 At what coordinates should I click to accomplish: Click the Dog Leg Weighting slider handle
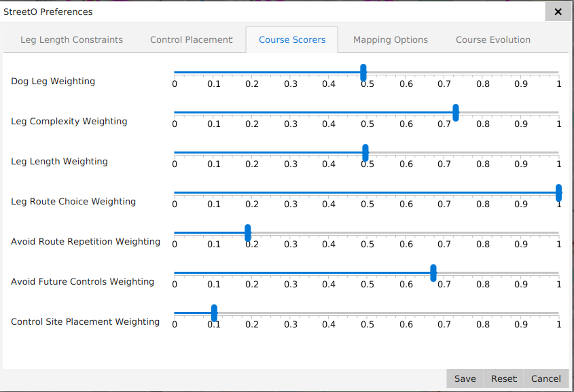pyautogui.click(x=363, y=72)
